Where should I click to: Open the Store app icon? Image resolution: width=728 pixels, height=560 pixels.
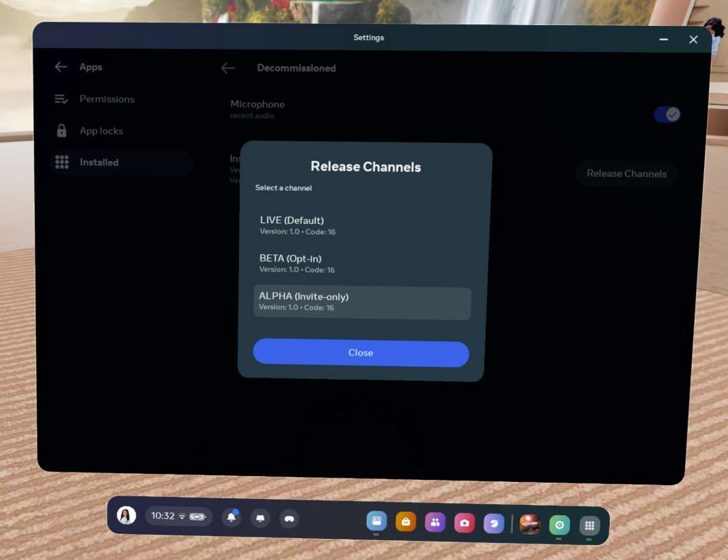pyautogui.click(x=405, y=521)
